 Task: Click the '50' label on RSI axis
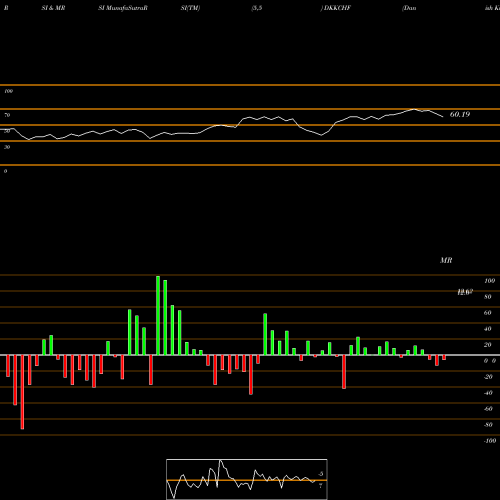[x=7, y=131]
